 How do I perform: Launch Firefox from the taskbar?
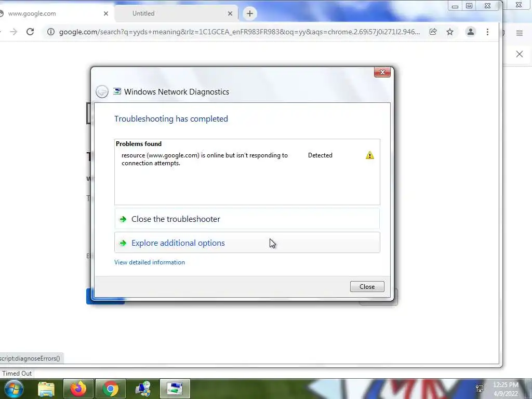78,389
